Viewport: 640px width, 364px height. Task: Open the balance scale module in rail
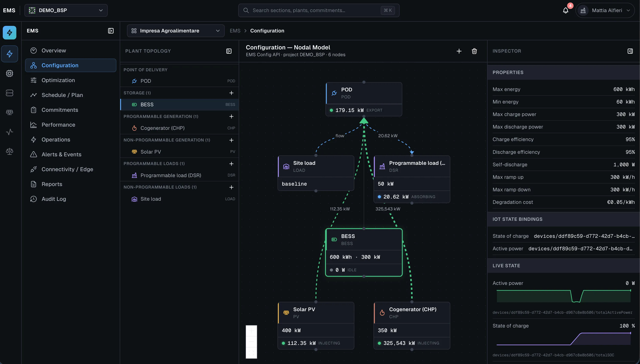point(10,151)
